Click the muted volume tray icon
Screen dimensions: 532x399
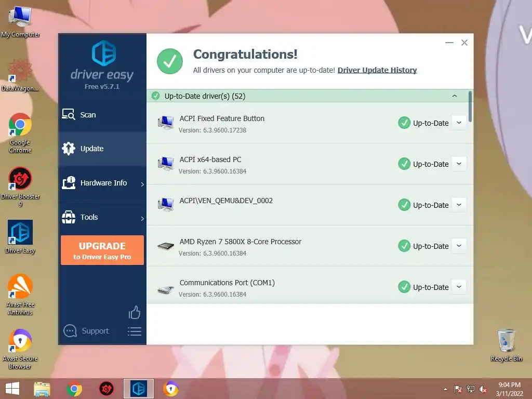coord(483,389)
